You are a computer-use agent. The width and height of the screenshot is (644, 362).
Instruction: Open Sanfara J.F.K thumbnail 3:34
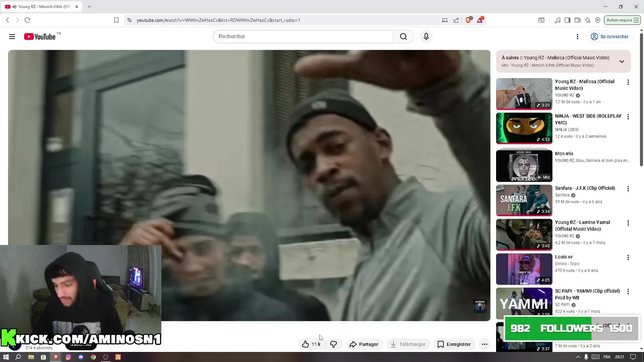524,200
